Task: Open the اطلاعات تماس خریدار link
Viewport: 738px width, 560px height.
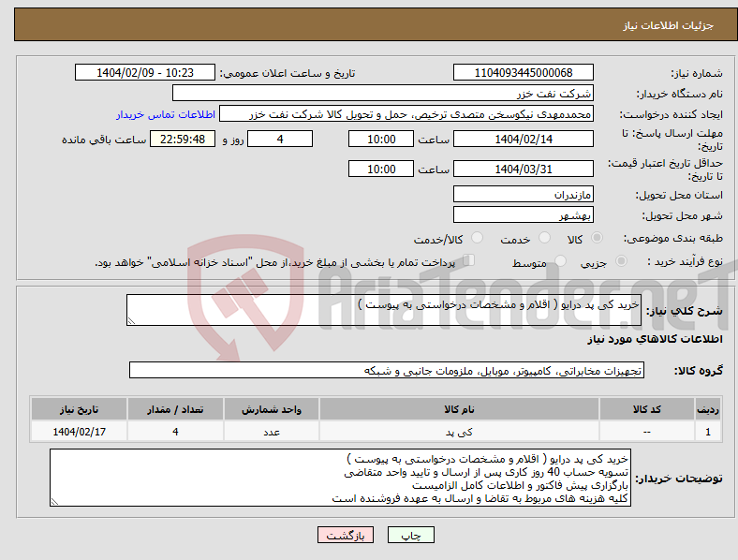Action: pyautogui.click(x=166, y=114)
